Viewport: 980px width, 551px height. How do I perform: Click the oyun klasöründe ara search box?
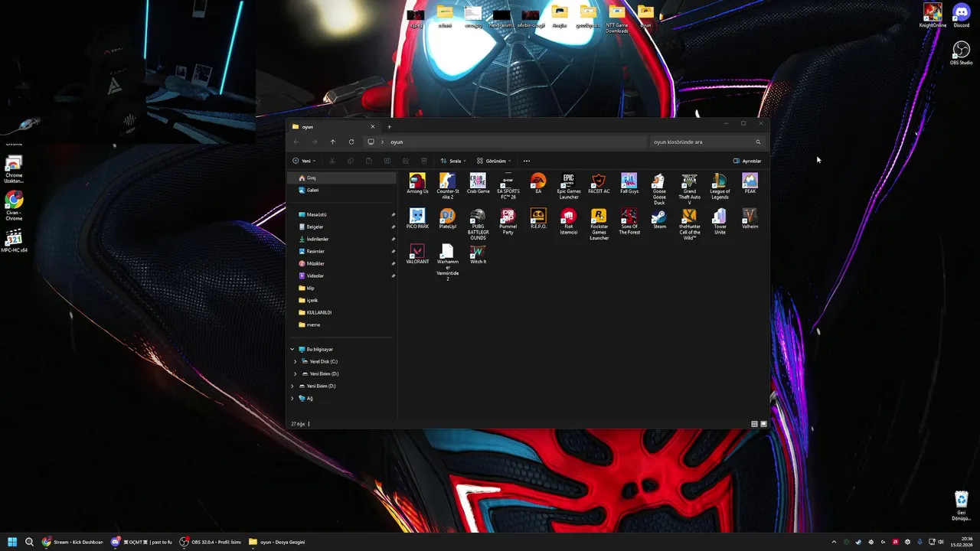tap(707, 142)
